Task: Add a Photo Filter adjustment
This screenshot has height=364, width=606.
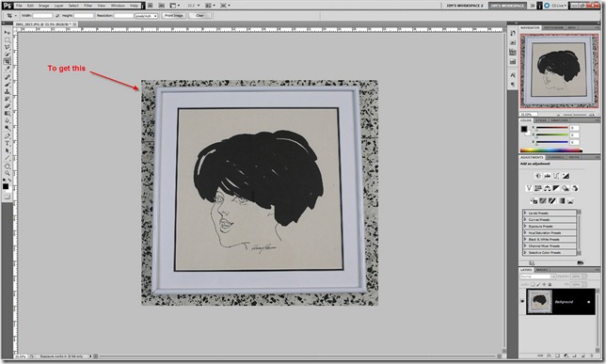Action: 566,188
